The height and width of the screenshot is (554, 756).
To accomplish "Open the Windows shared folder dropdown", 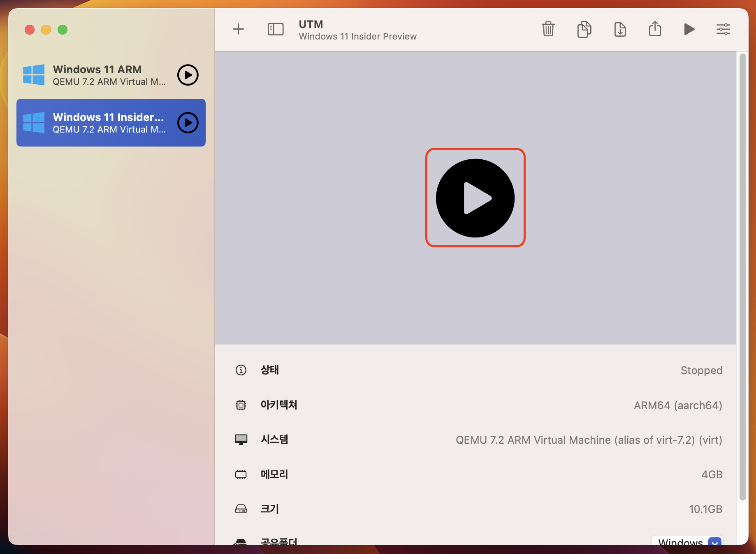I will point(687,541).
